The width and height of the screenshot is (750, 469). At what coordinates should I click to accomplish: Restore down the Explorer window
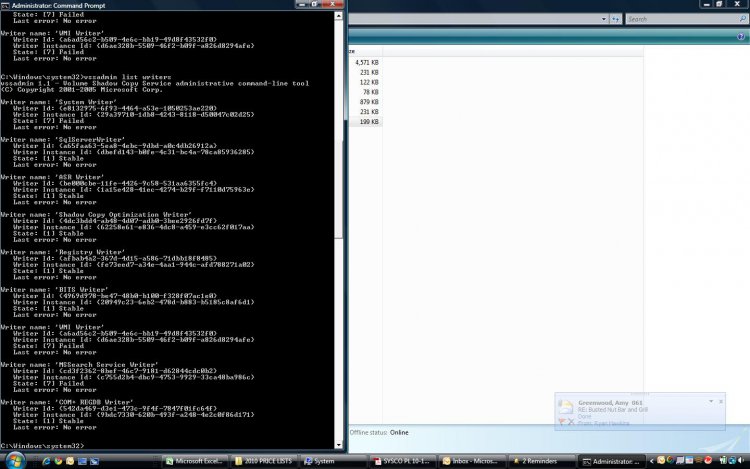click(719, 4)
